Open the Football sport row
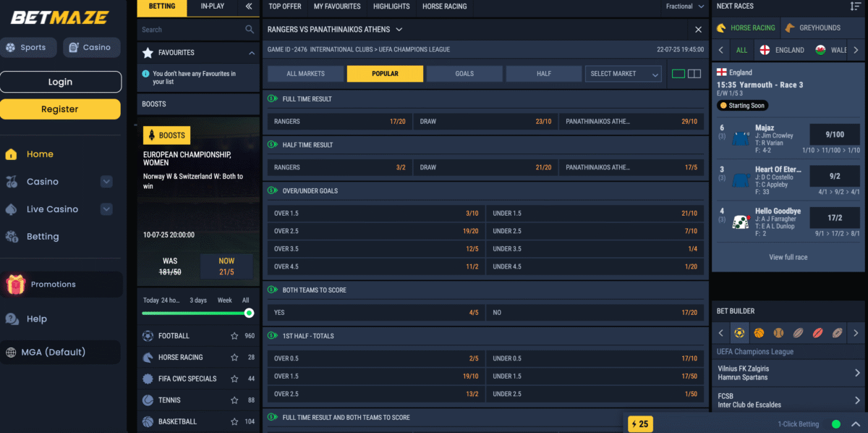Image resolution: width=868 pixels, height=433 pixels. (198, 336)
